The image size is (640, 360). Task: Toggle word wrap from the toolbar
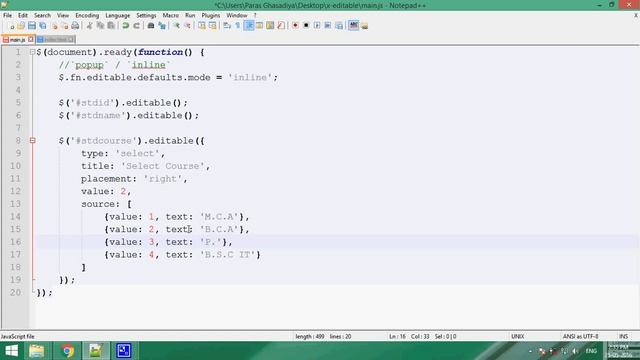227,26
